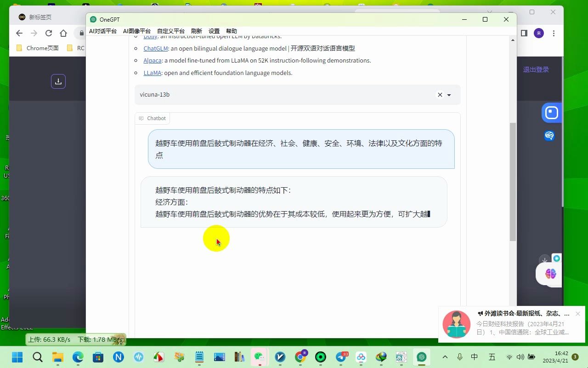Screen dimensions: 588x368
Task: Click the microphone tray icon
Action: (x=460, y=357)
